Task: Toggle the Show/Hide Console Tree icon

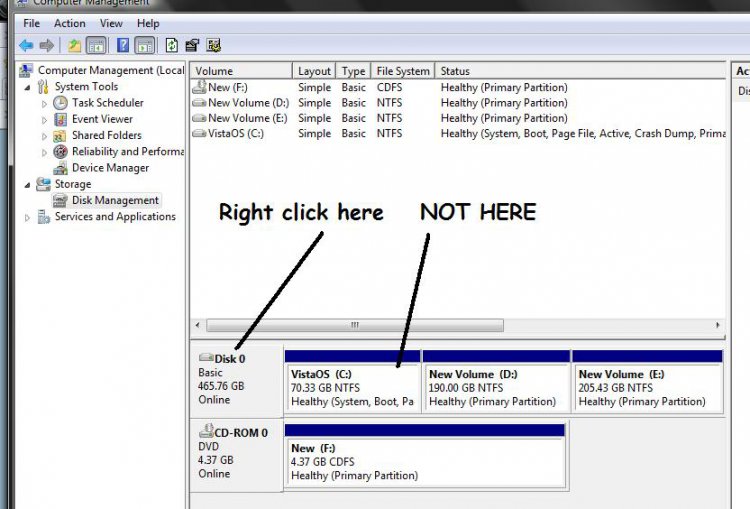Action: [x=96, y=45]
